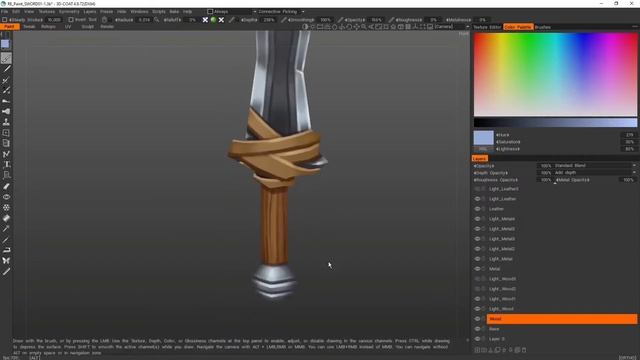The width and height of the screenshot is (640, 360).
Task: Pick a color in the rainbow color field
Action: [555, 74]
